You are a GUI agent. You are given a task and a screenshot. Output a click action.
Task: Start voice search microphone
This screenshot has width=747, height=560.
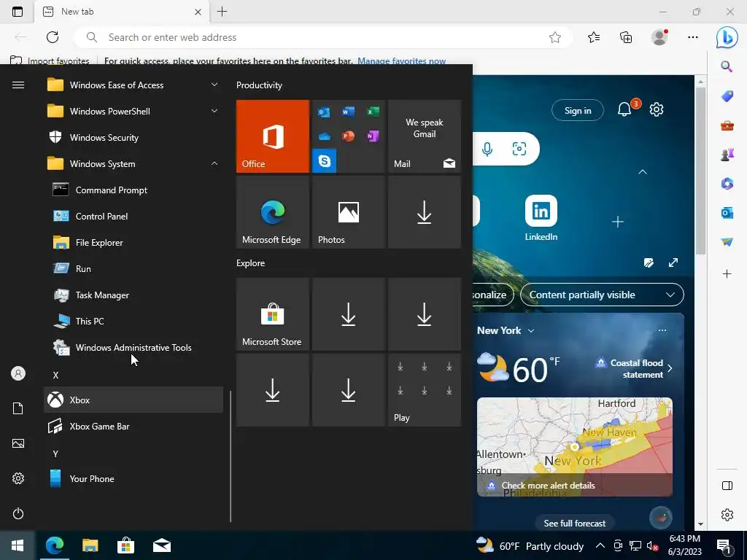(x=487, y=149)
